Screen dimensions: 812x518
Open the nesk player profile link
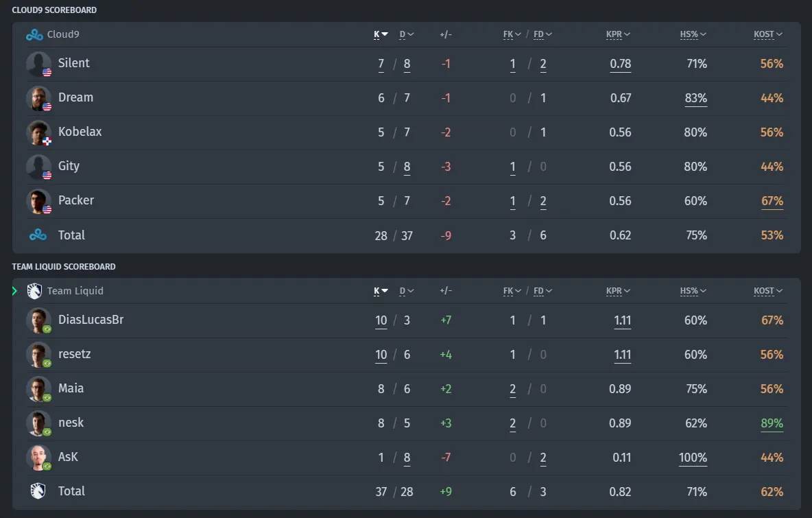[71, 423]
